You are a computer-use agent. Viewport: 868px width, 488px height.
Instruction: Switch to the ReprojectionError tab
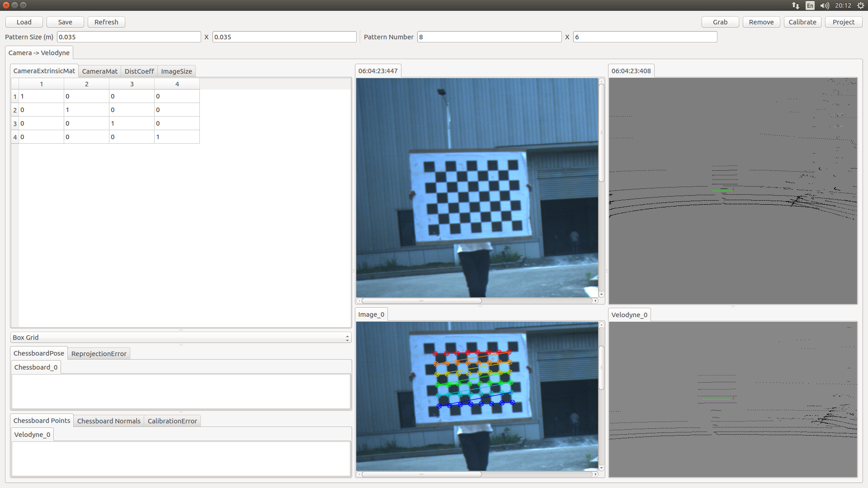pyautogui.click(x=99, y=353)
